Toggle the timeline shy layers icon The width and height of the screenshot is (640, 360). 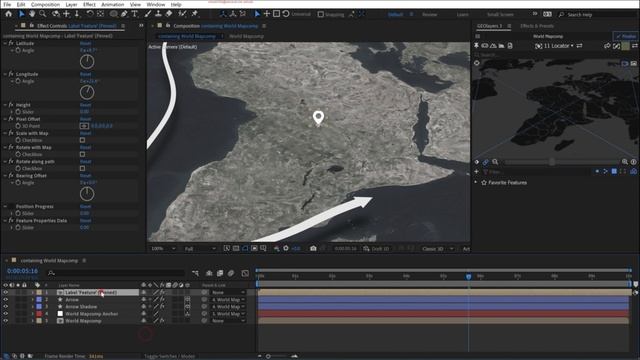(x=209, y=273)
